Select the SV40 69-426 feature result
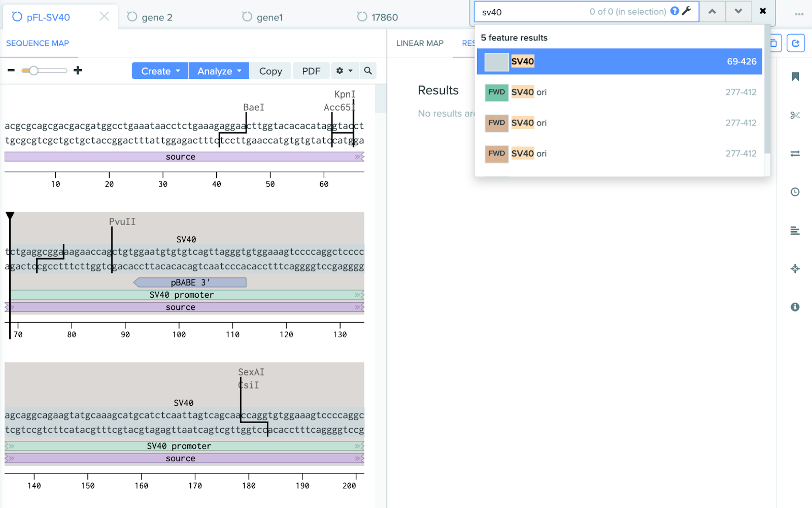The height and width of the screenshot is (508, 812). click(x=619, y=61)
